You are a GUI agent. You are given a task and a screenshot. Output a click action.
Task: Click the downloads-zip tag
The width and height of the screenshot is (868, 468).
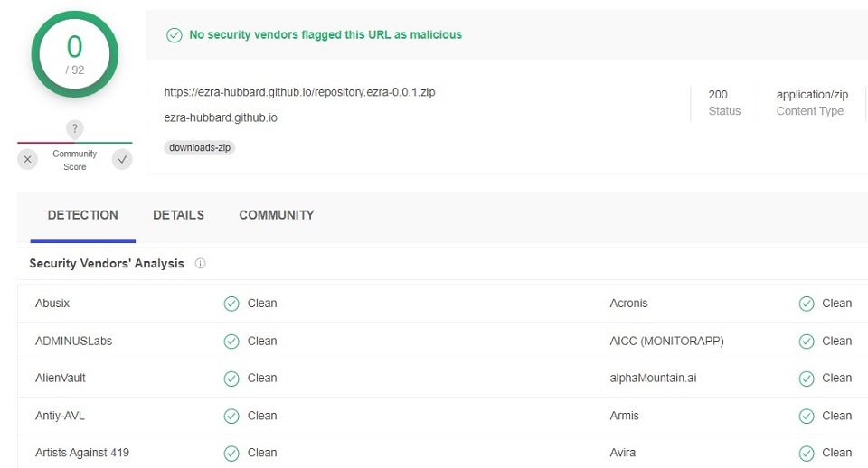[x=200, y=147]
